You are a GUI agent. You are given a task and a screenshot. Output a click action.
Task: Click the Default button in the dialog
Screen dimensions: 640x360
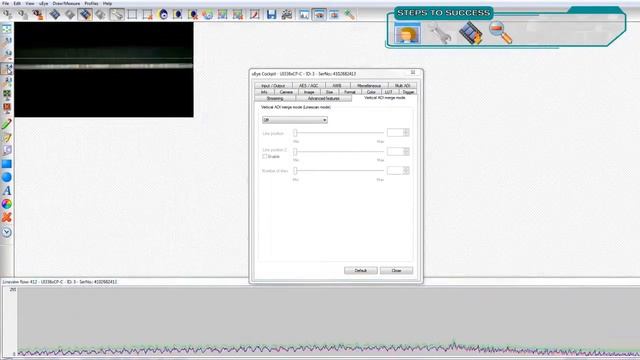(x=360, y=271)
